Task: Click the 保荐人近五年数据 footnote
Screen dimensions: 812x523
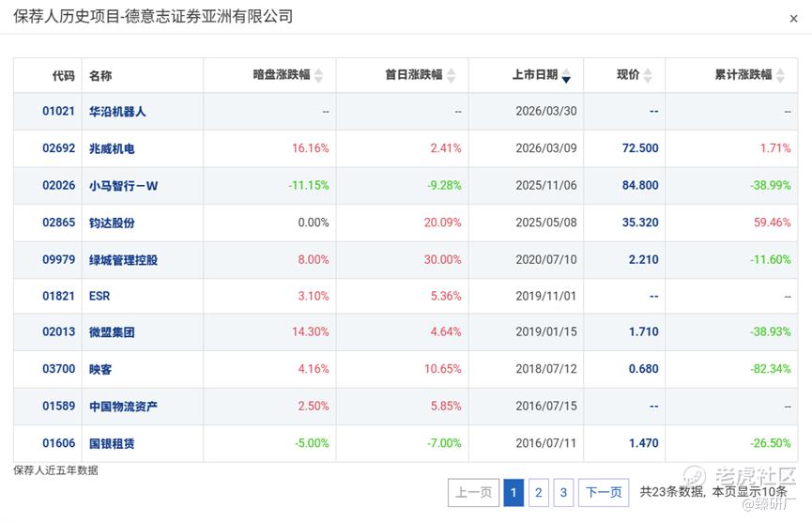Action: 55,470
